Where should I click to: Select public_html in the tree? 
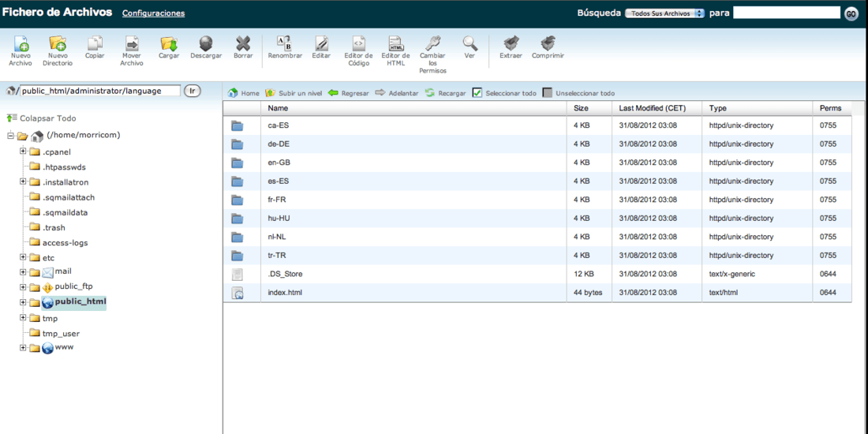coord(80,302)
